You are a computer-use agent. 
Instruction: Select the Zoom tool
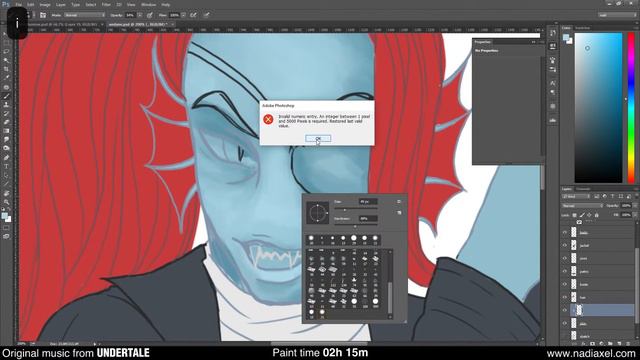[x=6, y=202]
